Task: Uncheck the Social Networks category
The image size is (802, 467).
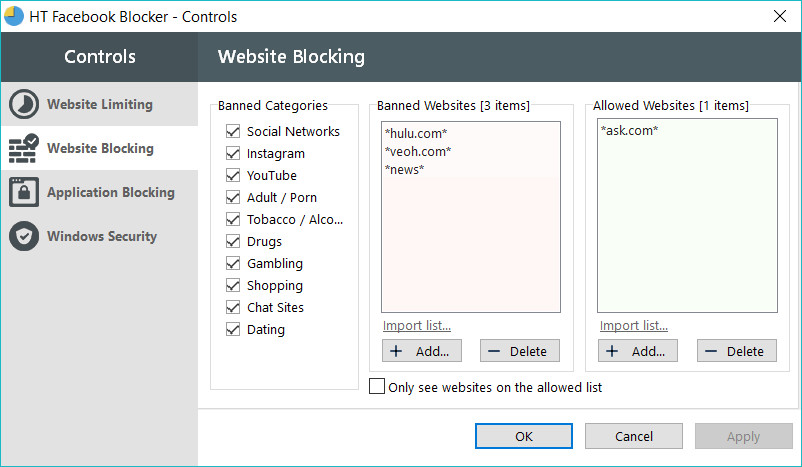Action: [x=233, y=131]
